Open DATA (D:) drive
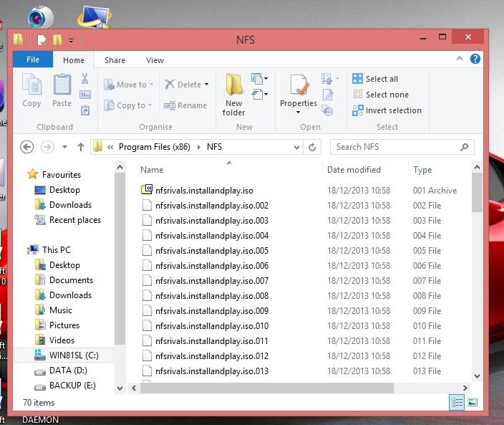 coord(60,371)
